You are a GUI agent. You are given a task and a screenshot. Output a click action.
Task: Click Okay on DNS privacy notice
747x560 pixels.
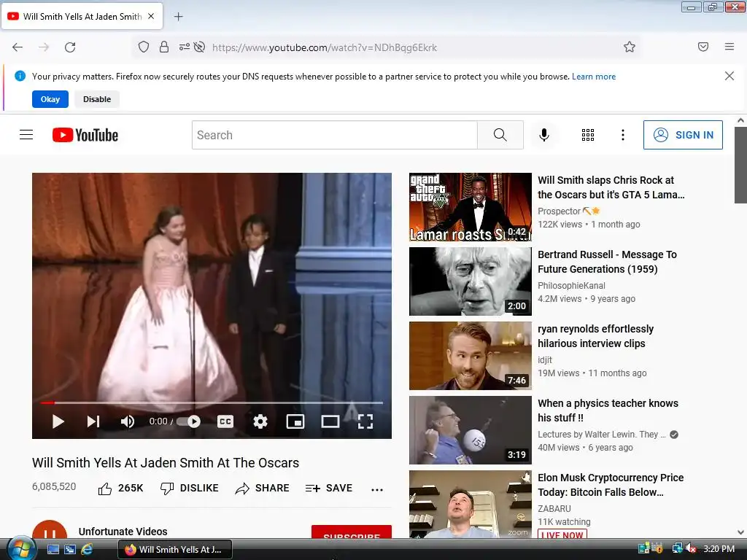coord(50,99)
